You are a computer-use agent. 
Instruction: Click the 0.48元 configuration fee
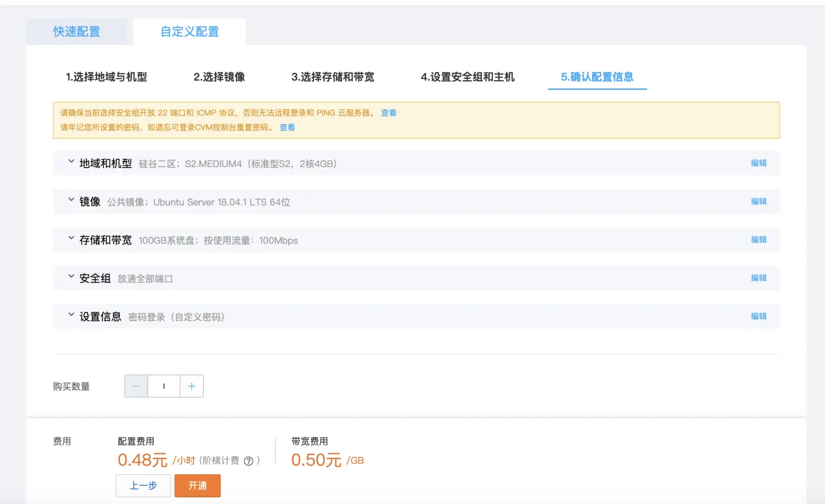(142, 460)
